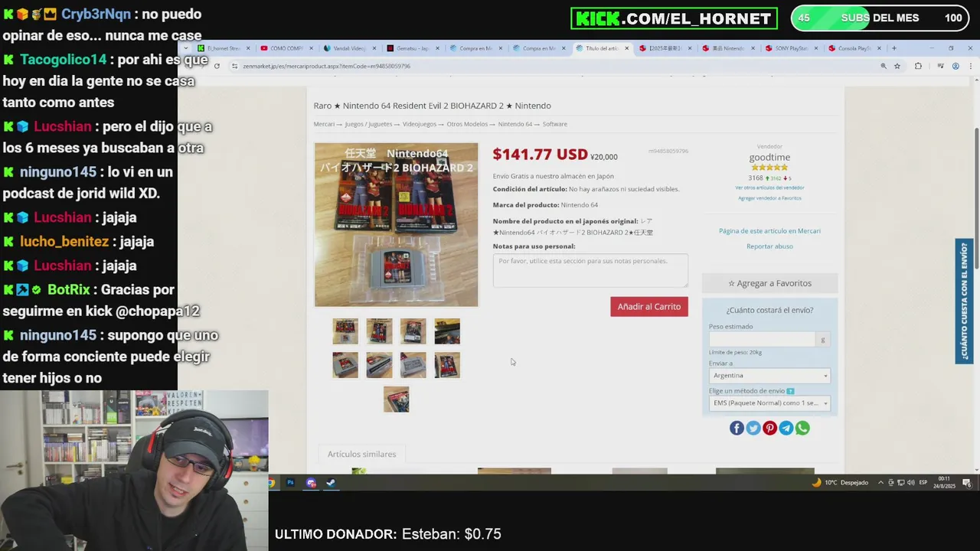Open 'Artículos similares' tab
980x551 pixels.
361,454
